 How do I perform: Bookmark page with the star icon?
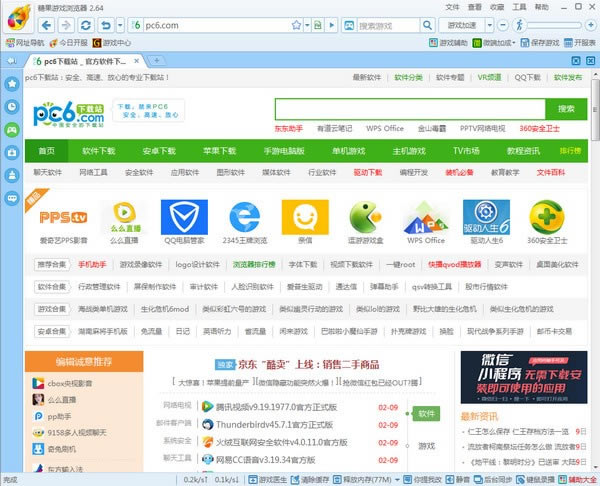click(x=296, y=26)
